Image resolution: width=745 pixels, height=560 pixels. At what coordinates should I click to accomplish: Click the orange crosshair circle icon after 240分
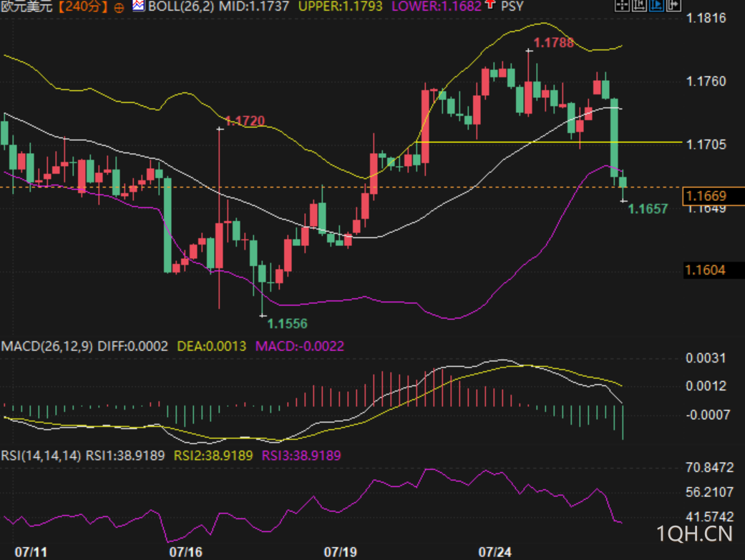click(119, 7)
